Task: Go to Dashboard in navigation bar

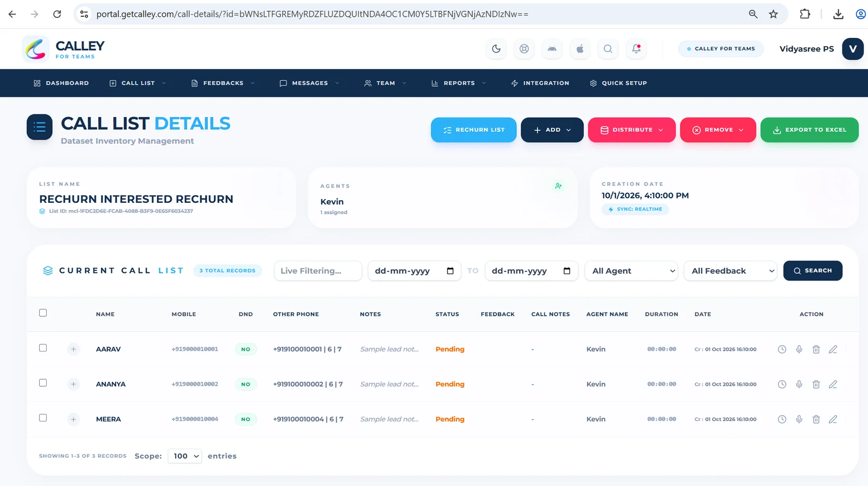Action: tap(61, 83)
